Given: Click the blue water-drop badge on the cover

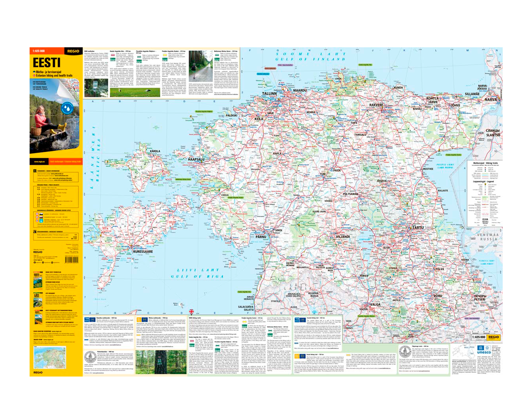Looking at the screenshot, I should click(67, 108).
